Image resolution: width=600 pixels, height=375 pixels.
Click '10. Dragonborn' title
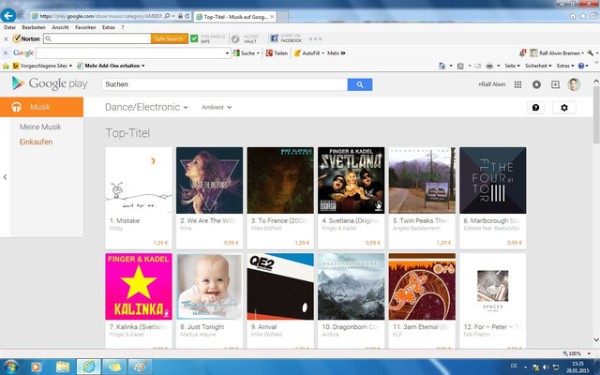[350, 327]
